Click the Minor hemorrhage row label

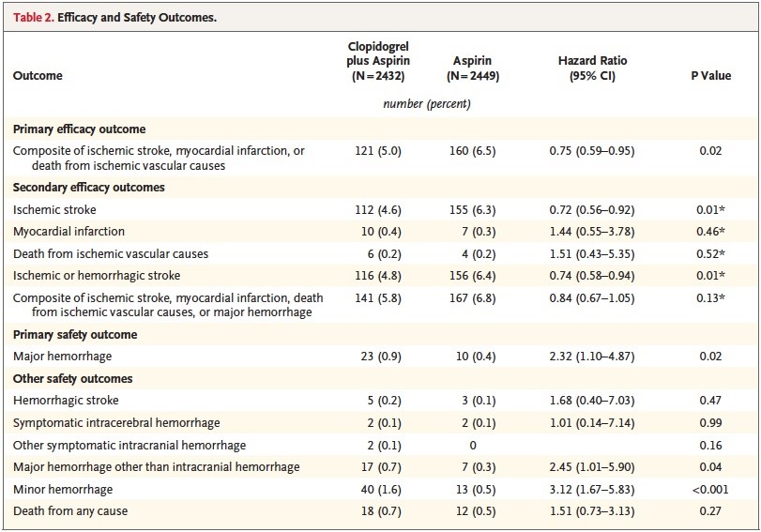[63, 489]
